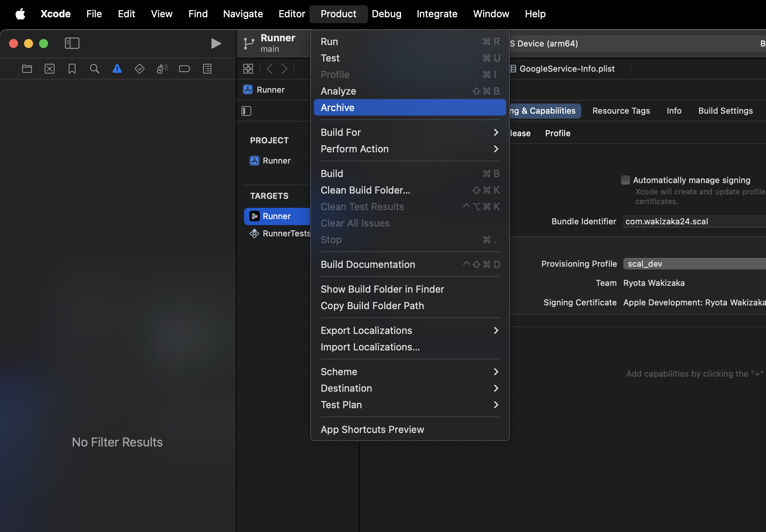Open the debug navigator spray icon
This screenshot has width=766, height=532.
[162, 69]
